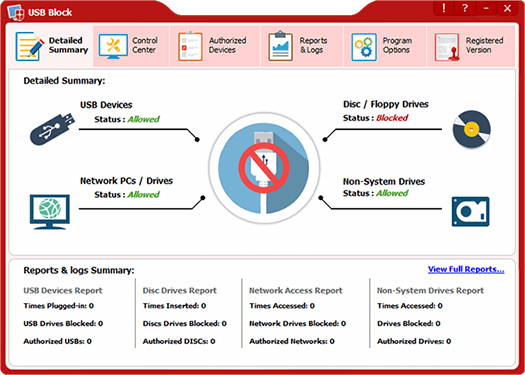Click the USB Block shield logo in title bar
The height and width of the screenshot is (375, 525).
click(16, 12)
